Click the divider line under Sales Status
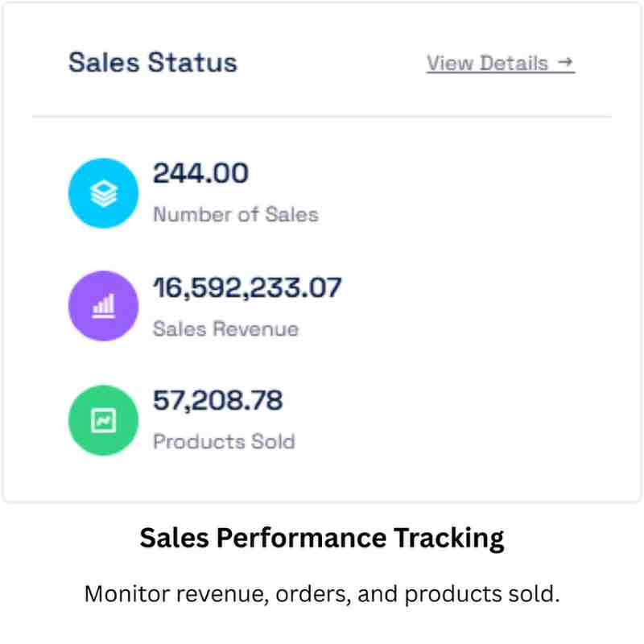 (322, 117)
